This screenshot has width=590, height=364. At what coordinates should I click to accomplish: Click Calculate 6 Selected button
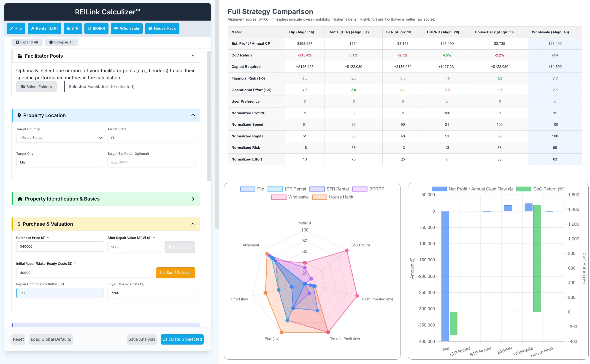click(182, 339)
